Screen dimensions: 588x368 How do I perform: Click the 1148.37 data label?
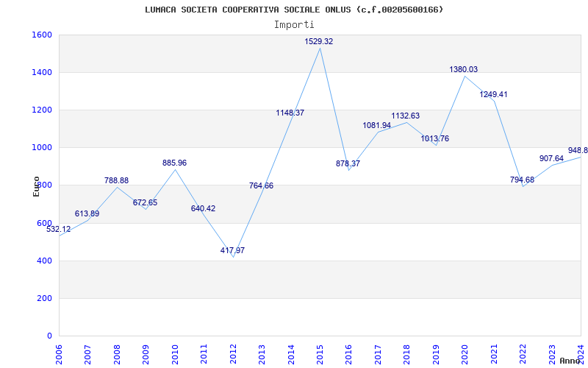290,113
